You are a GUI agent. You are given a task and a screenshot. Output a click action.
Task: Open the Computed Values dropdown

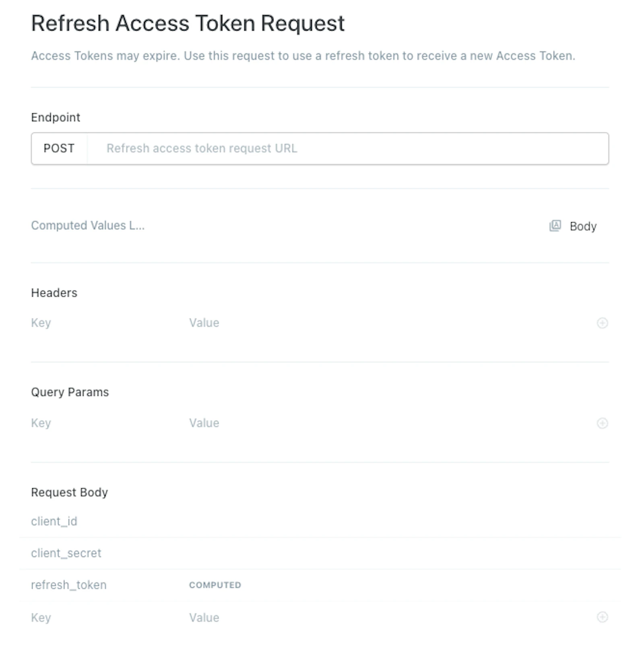(x=88, y=225)
